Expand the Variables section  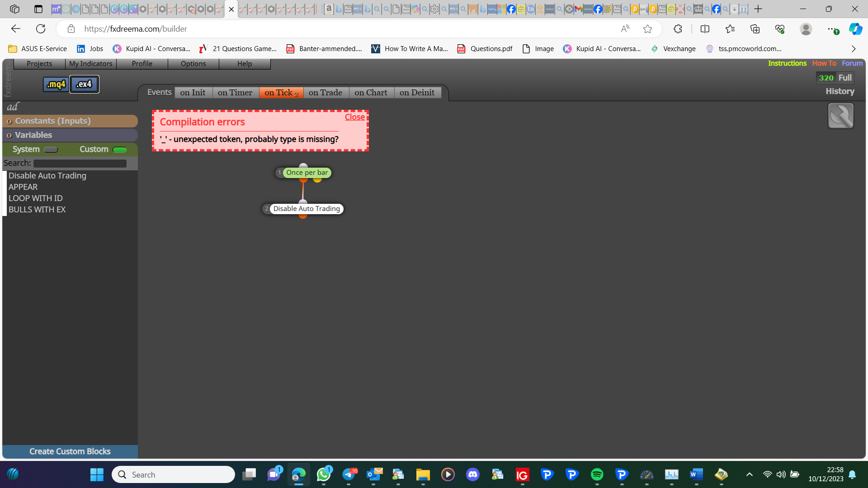70,135
